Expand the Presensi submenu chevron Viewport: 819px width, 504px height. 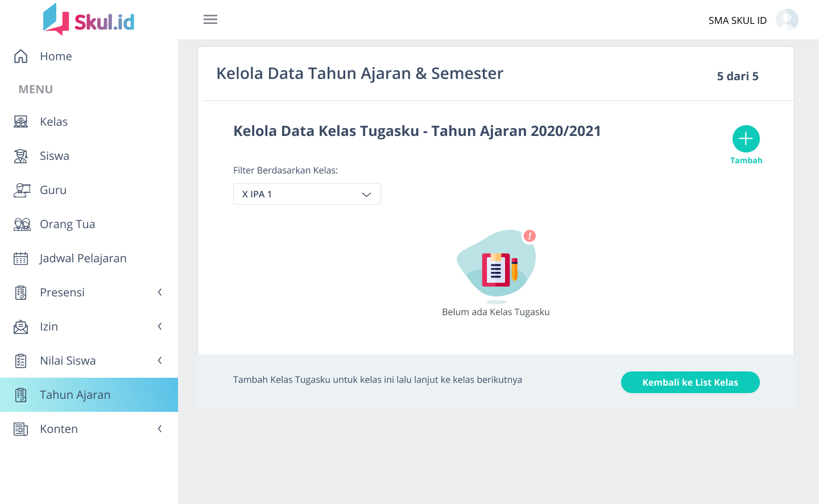coord(160,292)
